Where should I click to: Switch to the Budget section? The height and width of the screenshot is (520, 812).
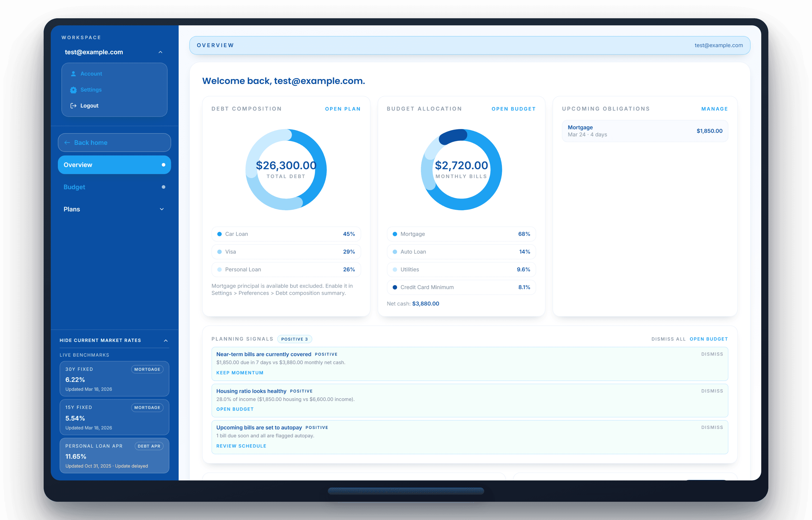point(74,187)
